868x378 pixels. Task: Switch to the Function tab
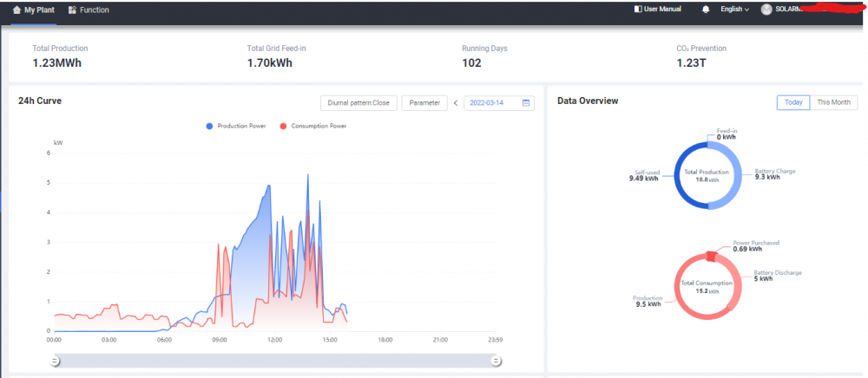coord(89,10)
